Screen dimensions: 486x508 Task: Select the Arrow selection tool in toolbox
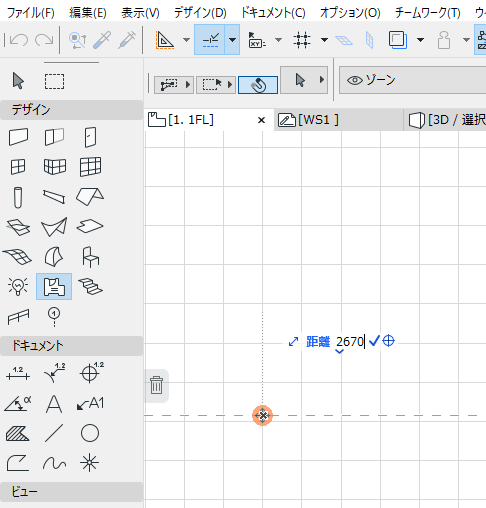click(x=18, y=81)
